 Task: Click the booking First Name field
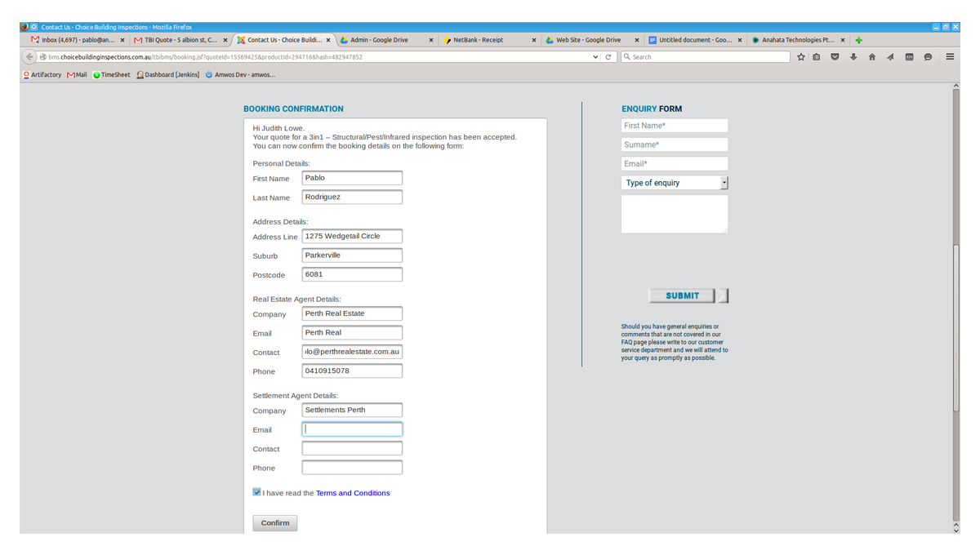coord(352,178)
